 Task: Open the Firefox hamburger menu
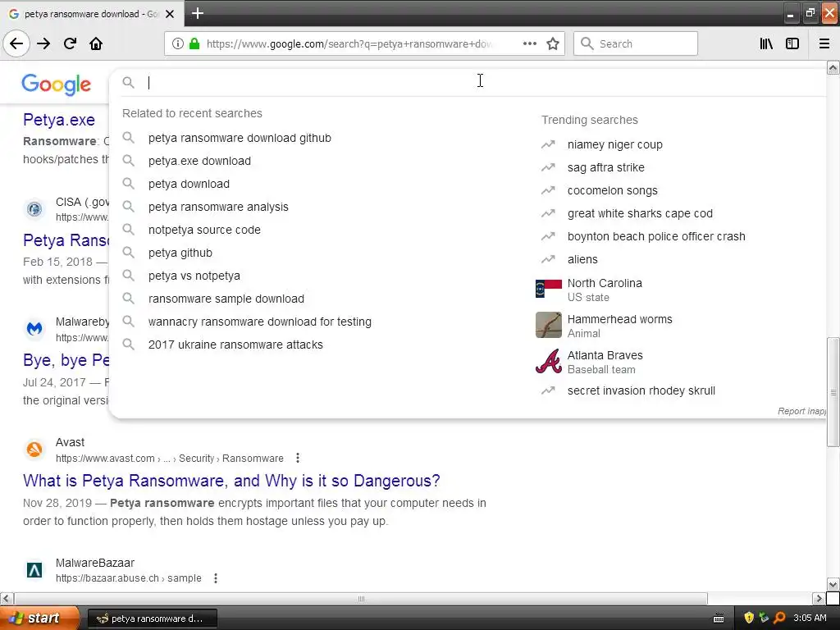click(x=824, y=43)
